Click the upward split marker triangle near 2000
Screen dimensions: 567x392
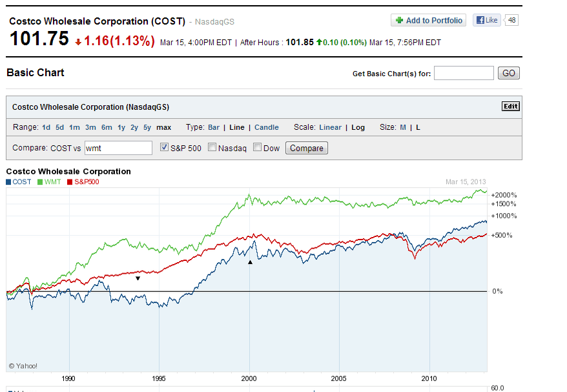click(x=250, y=262)
